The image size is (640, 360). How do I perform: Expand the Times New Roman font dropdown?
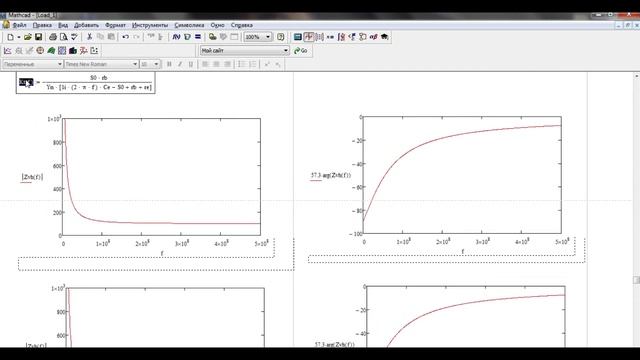coord(135,64)
